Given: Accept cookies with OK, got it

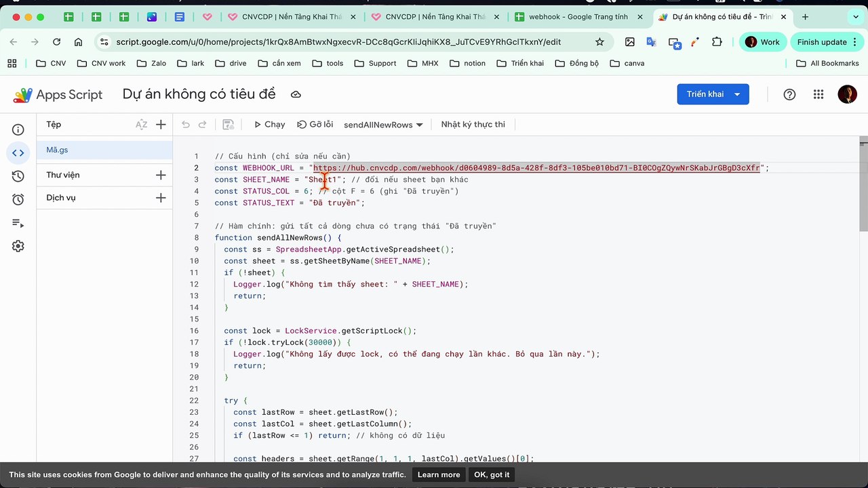Looking at the screenshot, I should point(492,474).
